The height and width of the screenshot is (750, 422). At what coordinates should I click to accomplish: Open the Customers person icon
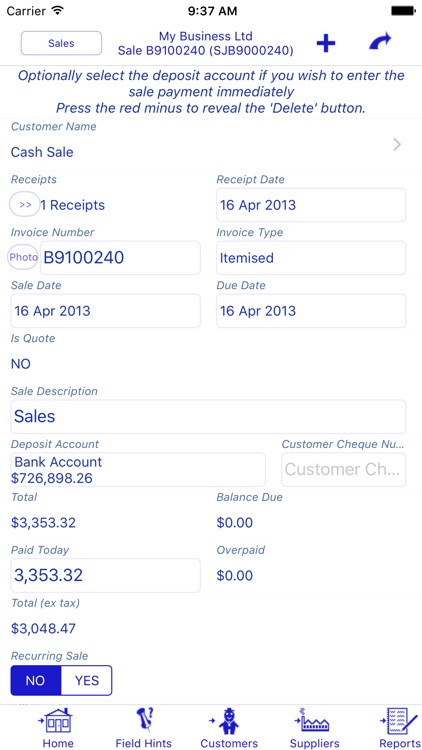229,721
